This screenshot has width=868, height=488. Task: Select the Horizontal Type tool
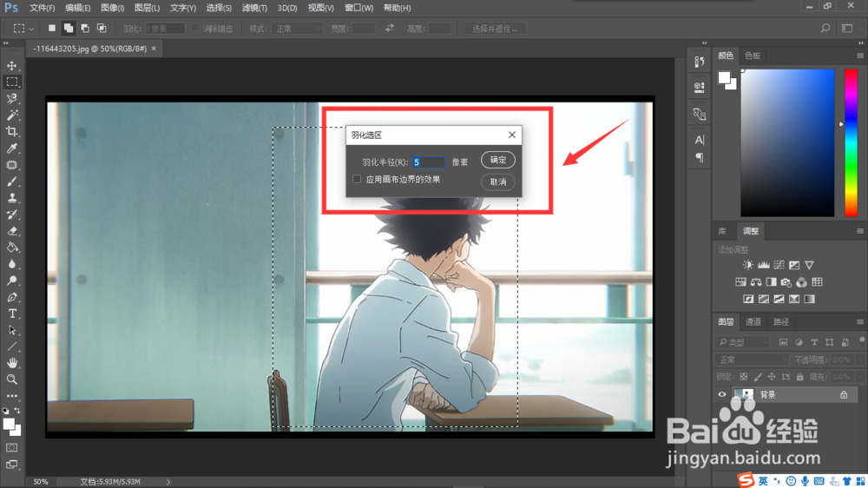[11, 313]
